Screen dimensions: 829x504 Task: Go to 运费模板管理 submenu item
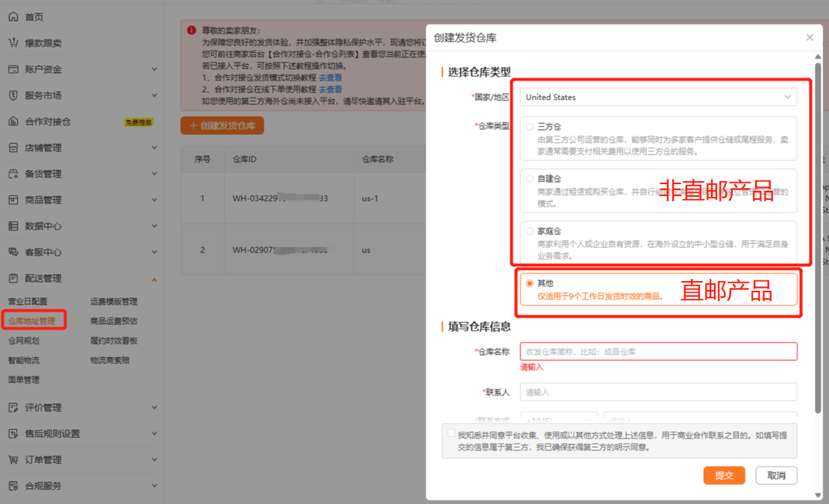pos(113,302)
